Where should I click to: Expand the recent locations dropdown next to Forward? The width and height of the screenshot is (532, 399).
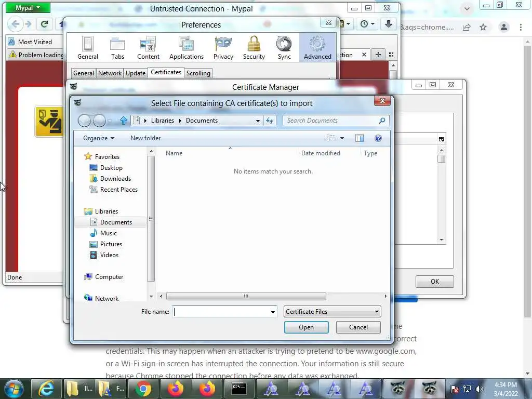tap(110, 121)
